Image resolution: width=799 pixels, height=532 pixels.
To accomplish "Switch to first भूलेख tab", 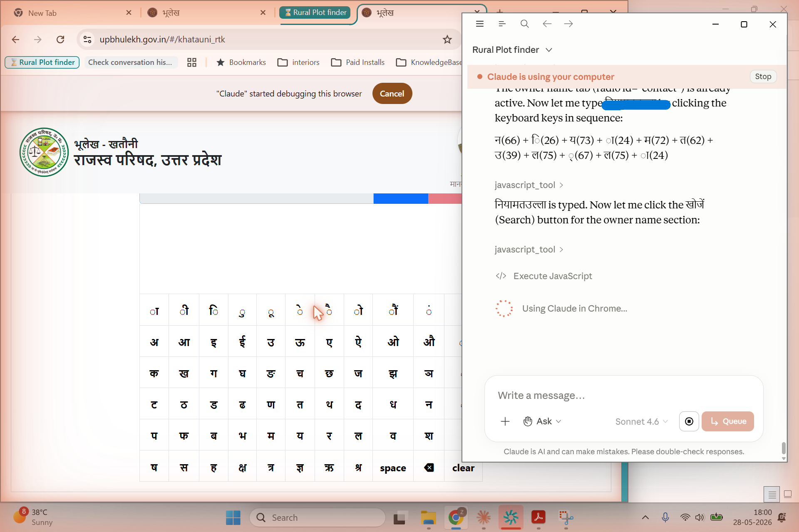I will click(x=171, y=13).
